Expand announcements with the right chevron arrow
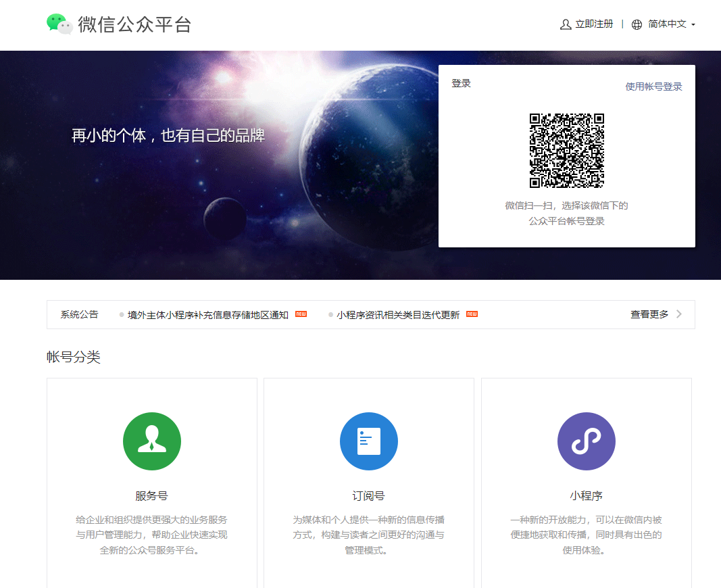The height and width of the screenshot is (588, 721). [x=679, y=314]
